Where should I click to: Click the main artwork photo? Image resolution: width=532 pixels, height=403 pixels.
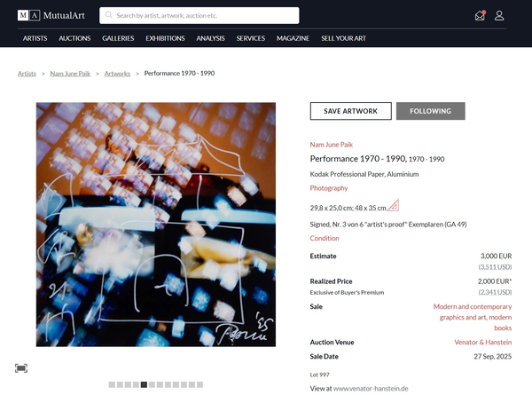(x=155, y=224)
